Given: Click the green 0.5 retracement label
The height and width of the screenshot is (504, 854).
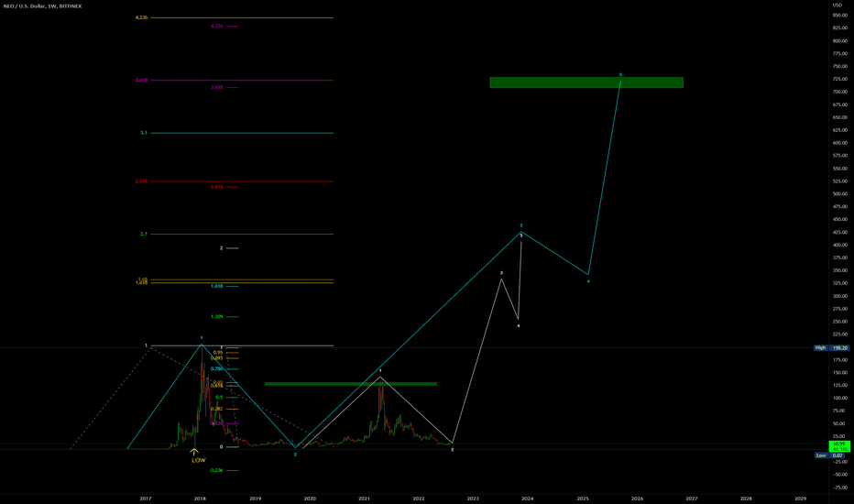Looking at the screenshot, I should pos(219,397).
